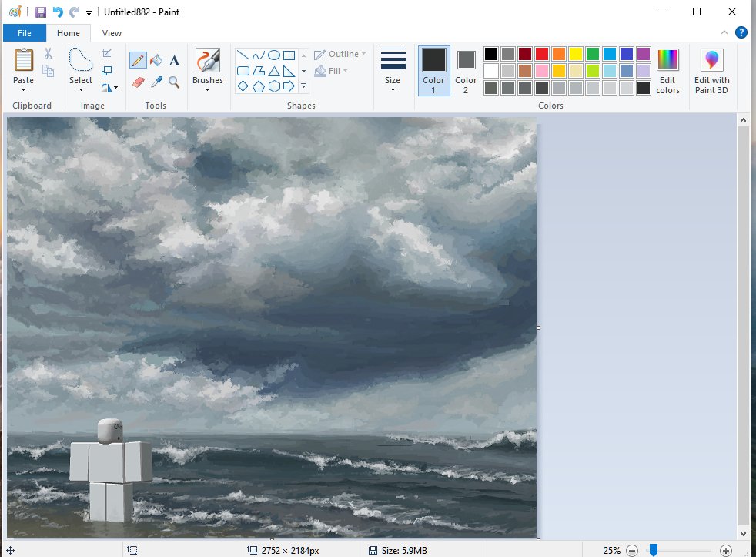Choose the Curve shape

point(259,55)
